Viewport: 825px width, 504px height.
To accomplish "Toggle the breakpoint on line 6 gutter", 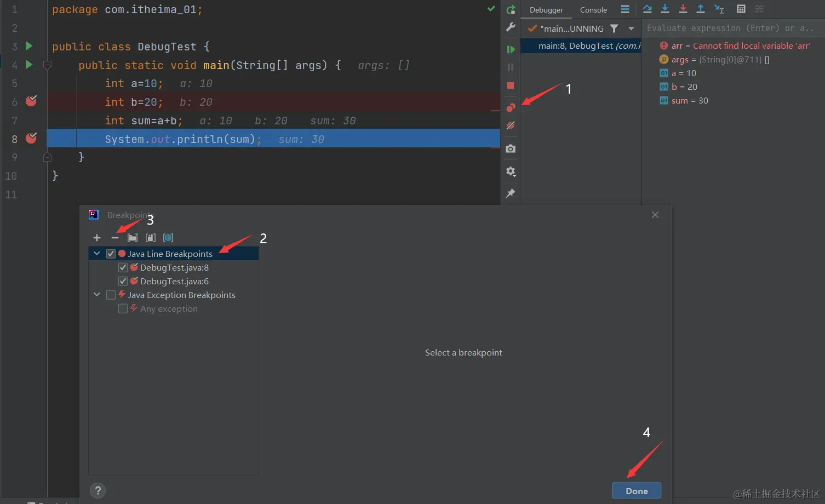I will (31, 101).
